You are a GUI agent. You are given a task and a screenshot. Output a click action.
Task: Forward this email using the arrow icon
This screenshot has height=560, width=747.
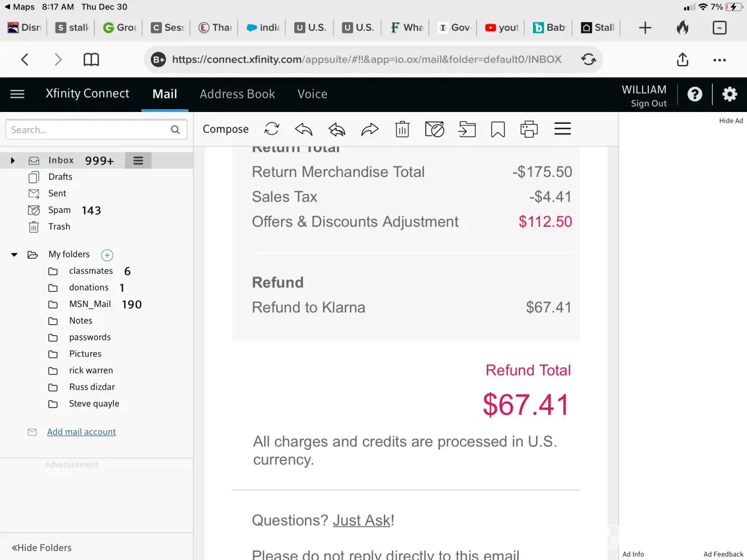tap(370, 129)
